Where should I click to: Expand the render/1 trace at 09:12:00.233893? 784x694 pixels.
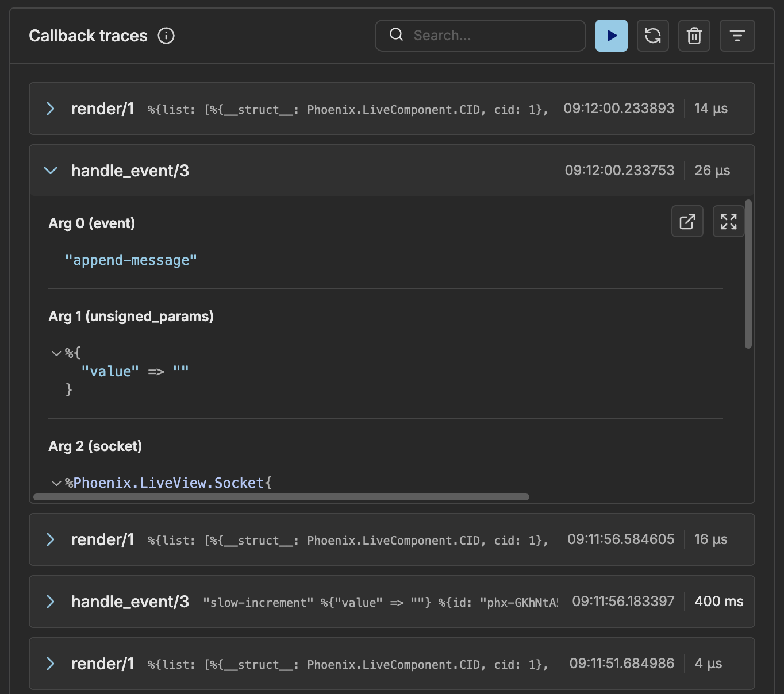[x=51, y=109]
